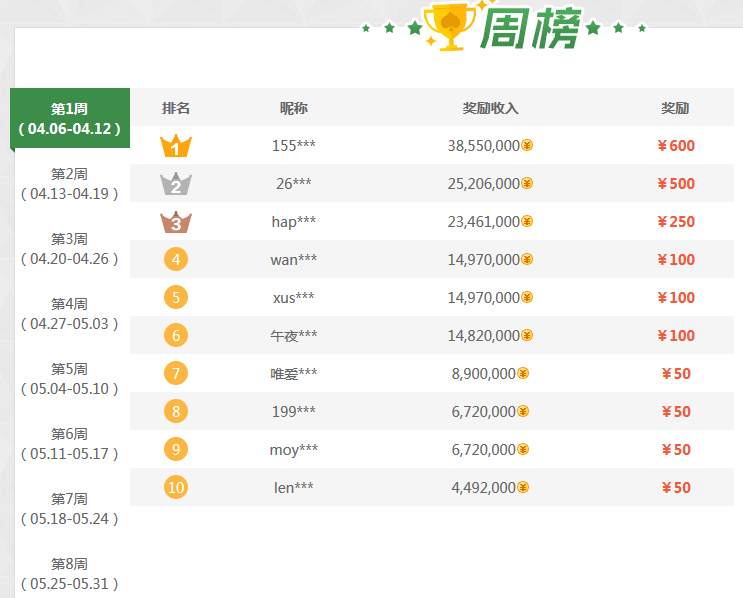743x598 pixels.
Task: Click the rank 4 circle badge
Action: [176, 259]
